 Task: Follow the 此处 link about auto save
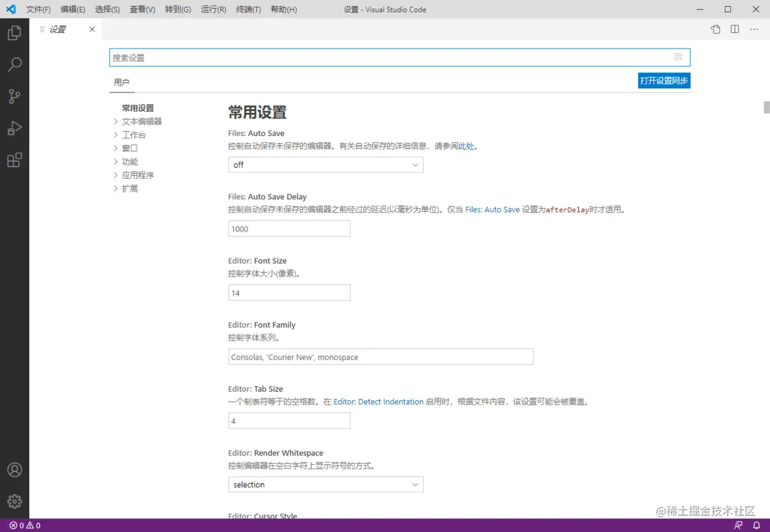466,146
